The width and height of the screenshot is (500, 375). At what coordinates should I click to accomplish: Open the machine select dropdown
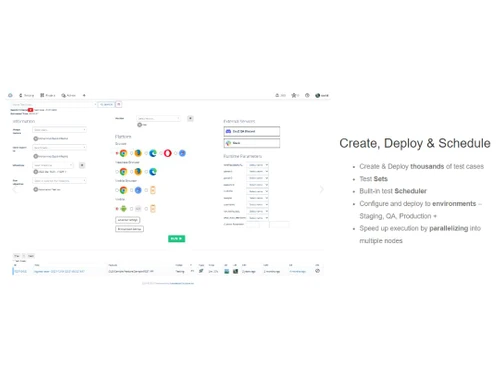[x=159, y=118]
